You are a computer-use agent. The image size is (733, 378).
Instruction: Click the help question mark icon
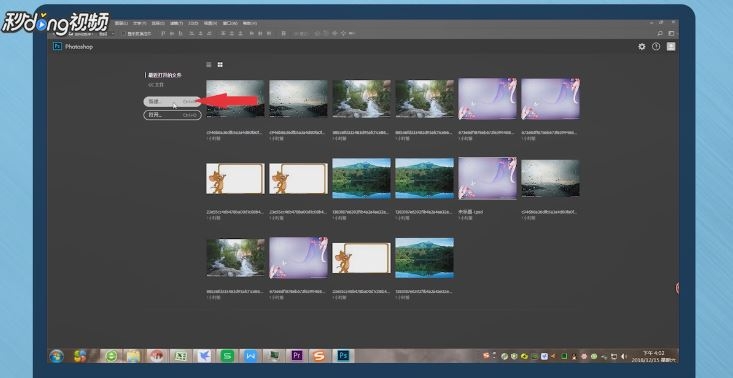click(656, 47)
